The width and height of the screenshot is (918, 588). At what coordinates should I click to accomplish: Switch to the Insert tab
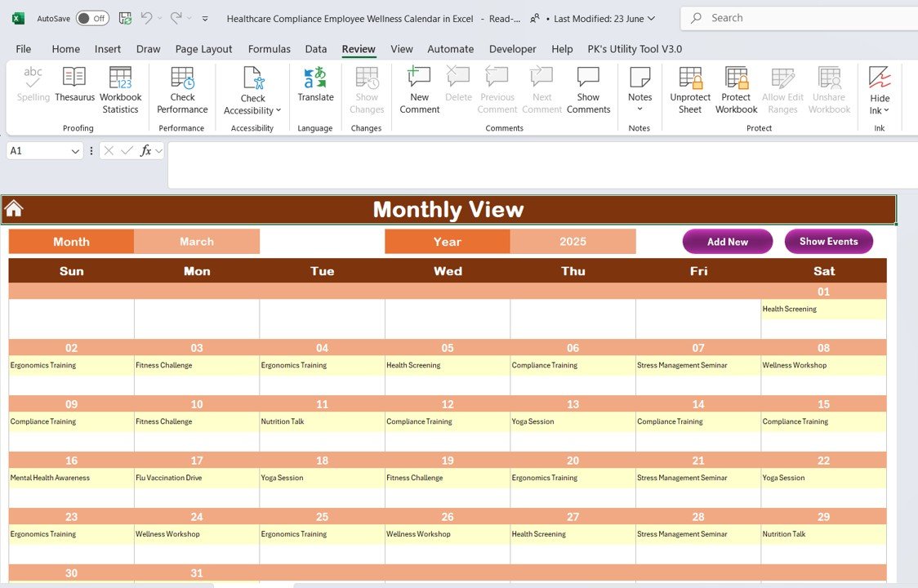108,49
